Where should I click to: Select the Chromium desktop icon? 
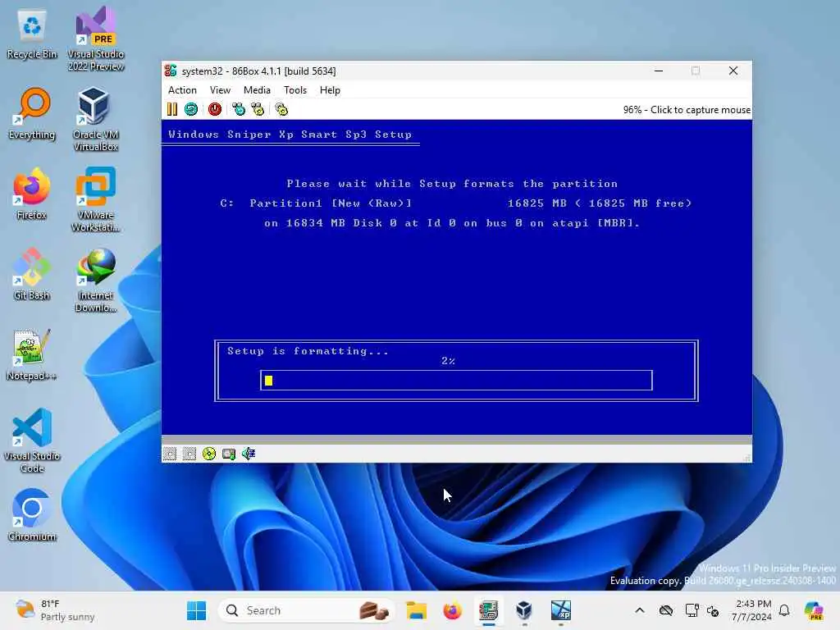pos(32,516)
